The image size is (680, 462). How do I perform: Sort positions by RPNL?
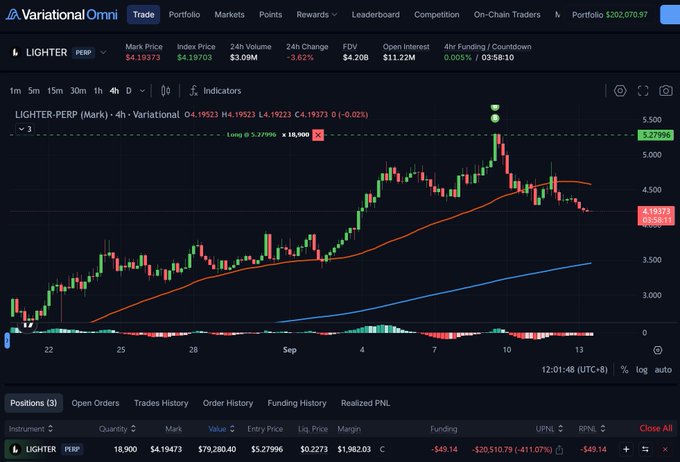[x=592, y=429]
